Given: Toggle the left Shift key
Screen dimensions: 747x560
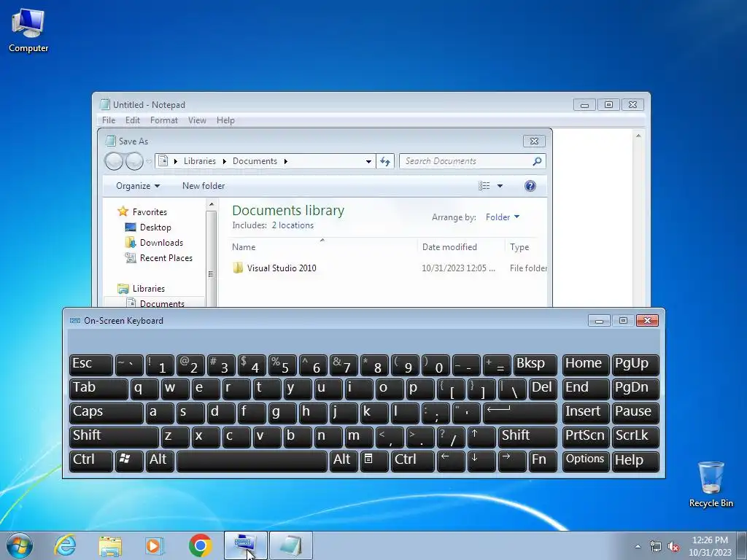Looking at the screenshot, I should point(114,437).
